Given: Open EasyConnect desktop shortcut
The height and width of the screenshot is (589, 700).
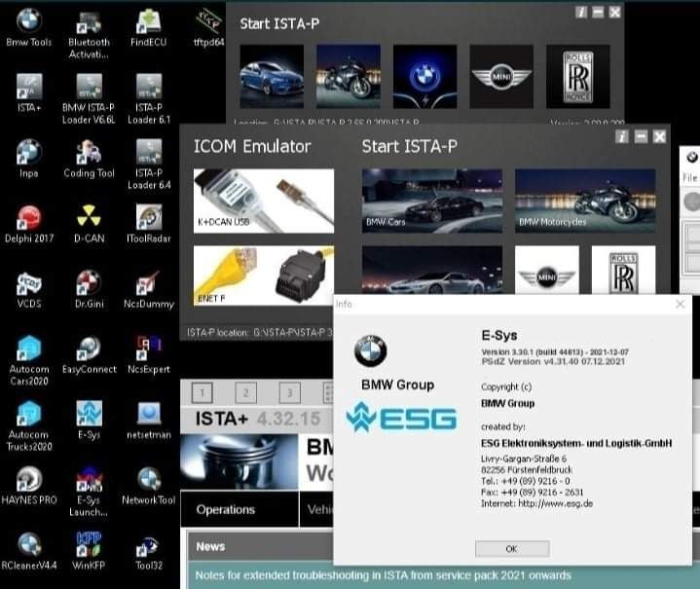Looking at the screenshot, I should point(89,354).
